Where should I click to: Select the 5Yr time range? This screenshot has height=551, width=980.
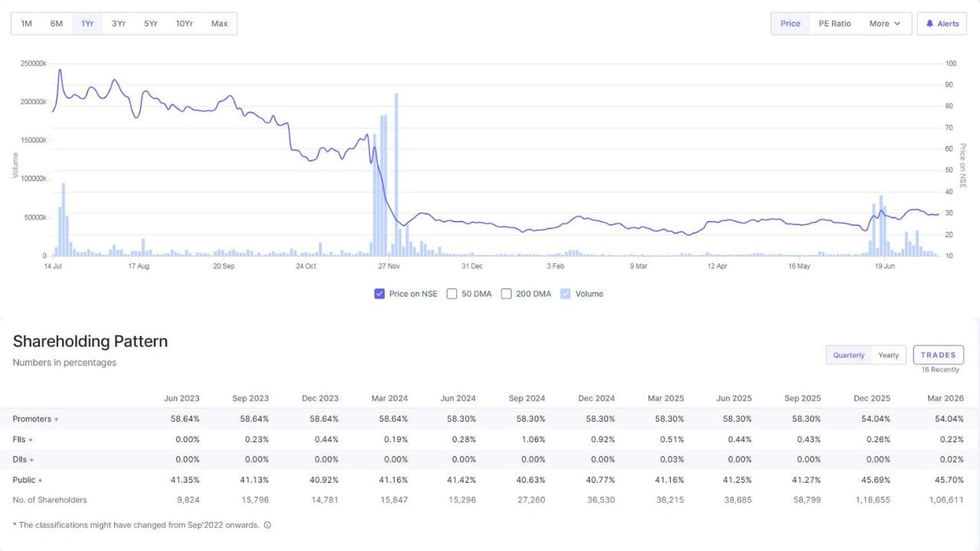pyautogui.click(x=150, y=24)
